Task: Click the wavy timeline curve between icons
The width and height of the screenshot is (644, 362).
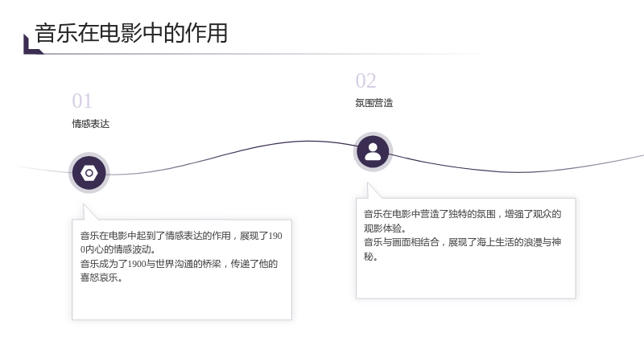Action: click(230, 153)
